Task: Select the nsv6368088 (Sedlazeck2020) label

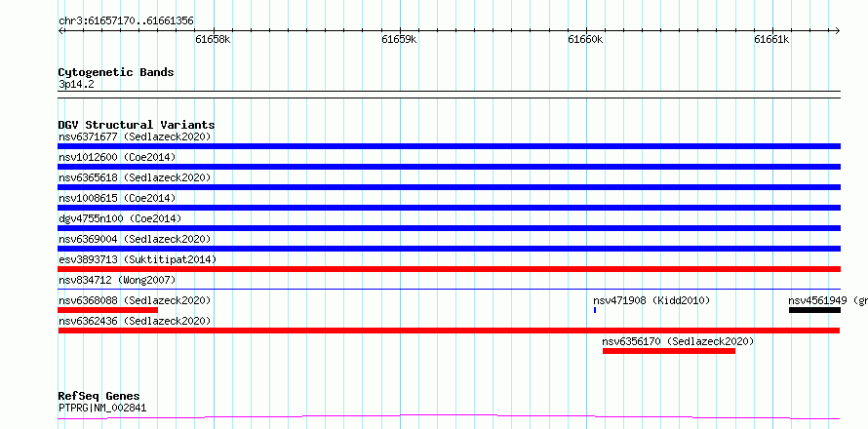Action: (135, 300)
